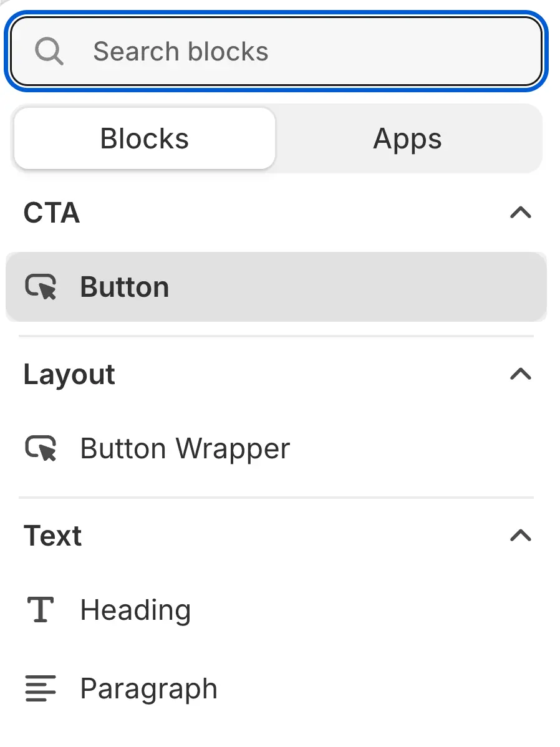Add the Button block by its label
Image resolution: width=560 pixels, height=747 pixels.
click(125, 287)
